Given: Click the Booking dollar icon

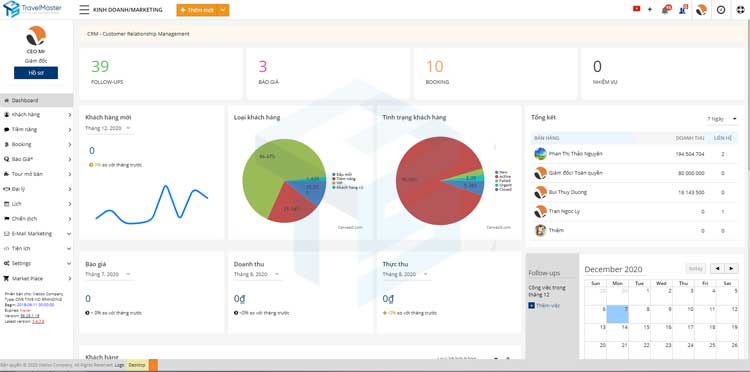Looking at the screenshot, I should click(x=7, y=144).
